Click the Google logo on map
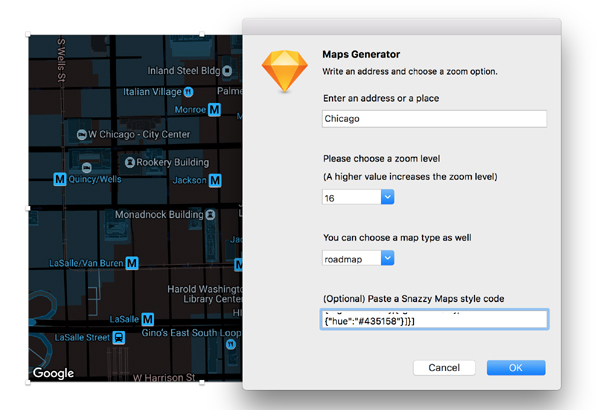606x410 pixels. pyautogui.click(x=53, y=373)
